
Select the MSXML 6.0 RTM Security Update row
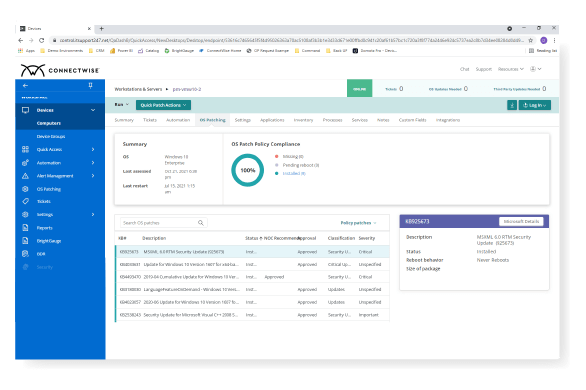(x=252, y=252)
